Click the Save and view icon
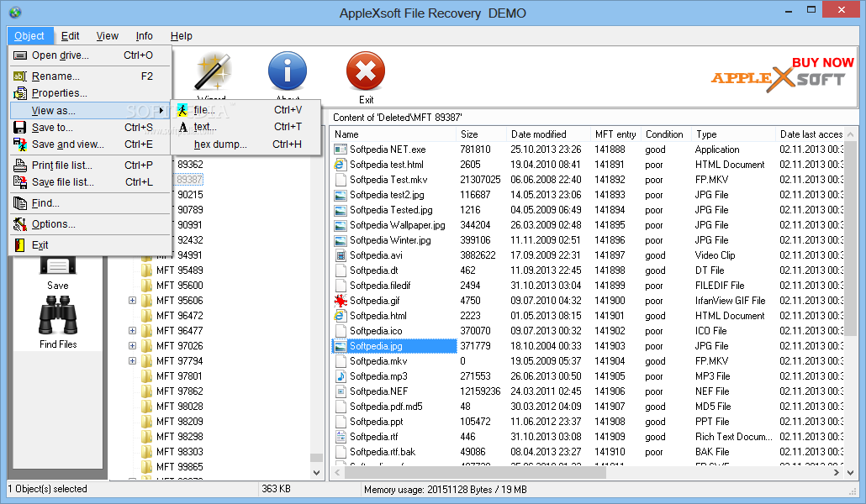This screenshot has width=866, height=504. (x=20, y=144)
